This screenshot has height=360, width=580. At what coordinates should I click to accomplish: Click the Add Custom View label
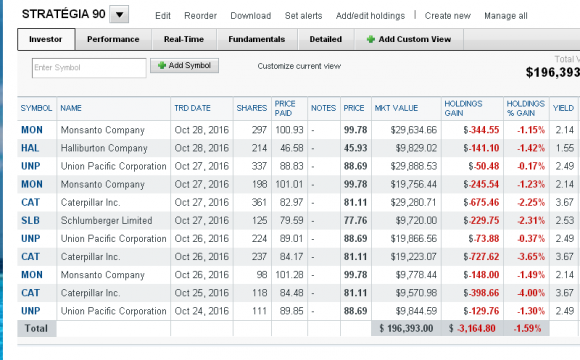point(415,39)
